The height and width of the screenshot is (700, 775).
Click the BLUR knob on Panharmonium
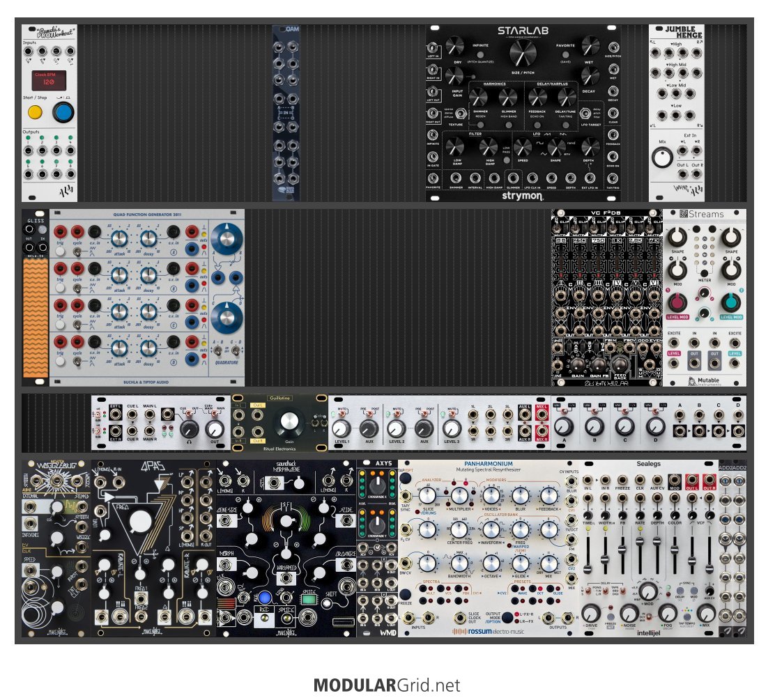pos(520,496)
